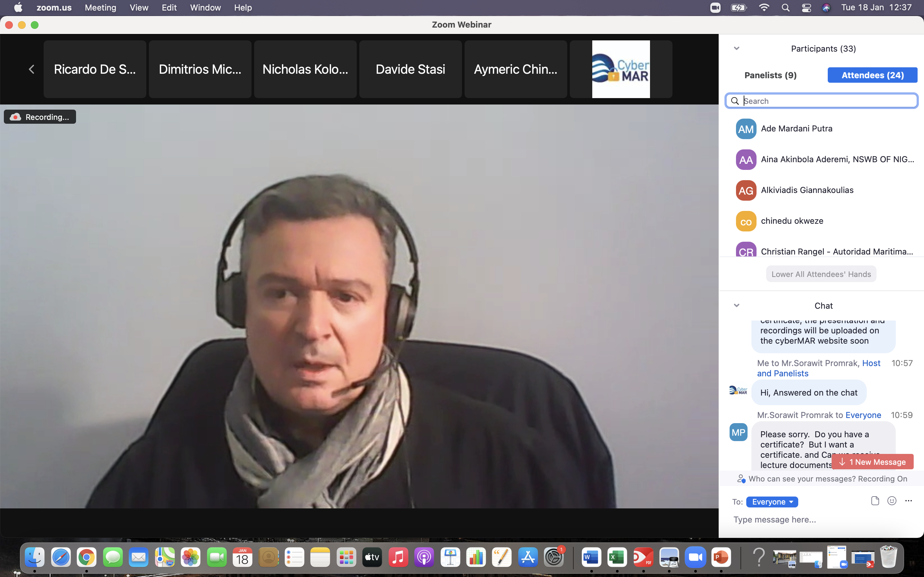Click Lower All Attendees' Hands button
The image size is (924, 577).
821,274
